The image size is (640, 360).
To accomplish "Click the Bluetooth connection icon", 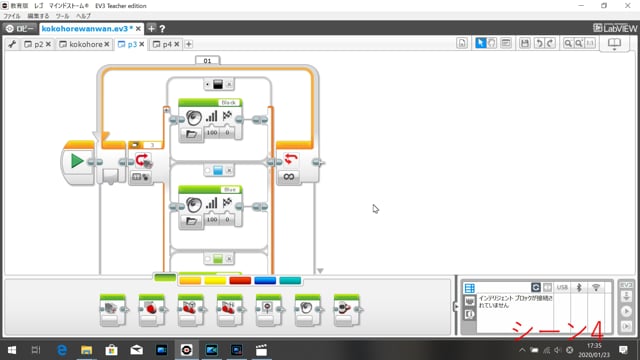I will (x=579, y=287).
